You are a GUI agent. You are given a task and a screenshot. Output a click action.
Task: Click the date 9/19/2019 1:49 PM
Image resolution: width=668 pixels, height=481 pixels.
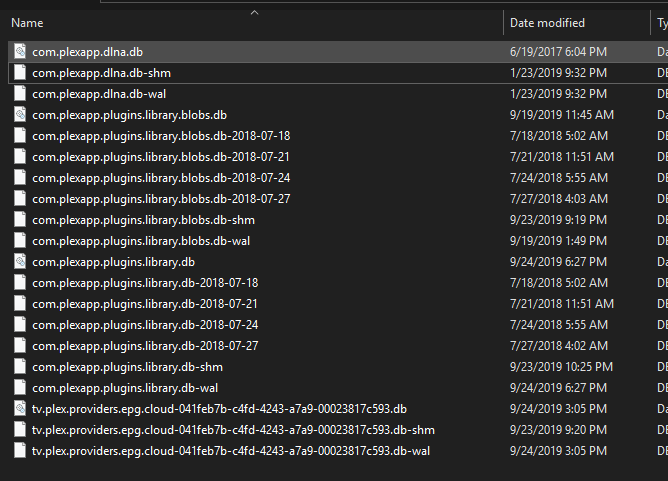[x=559, y=241]
